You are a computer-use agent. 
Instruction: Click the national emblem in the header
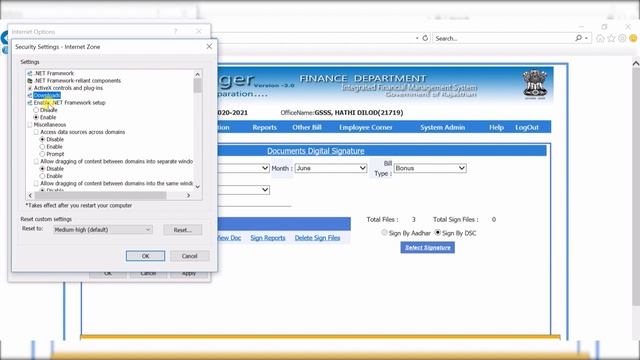coord(535,84)
